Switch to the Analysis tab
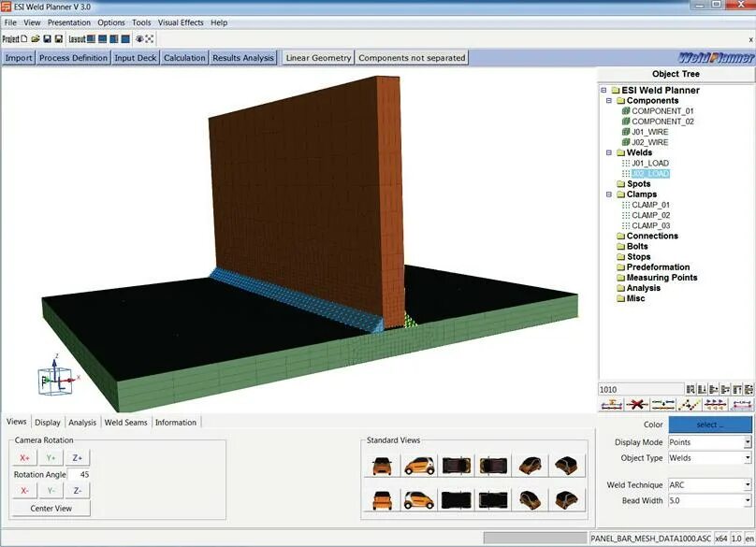 [82, 423]
